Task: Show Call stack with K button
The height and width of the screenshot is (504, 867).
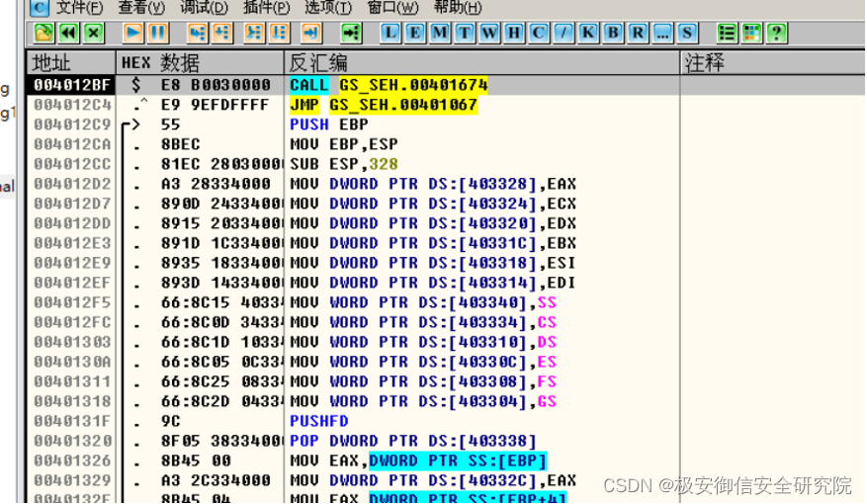Action: point(588,34)
